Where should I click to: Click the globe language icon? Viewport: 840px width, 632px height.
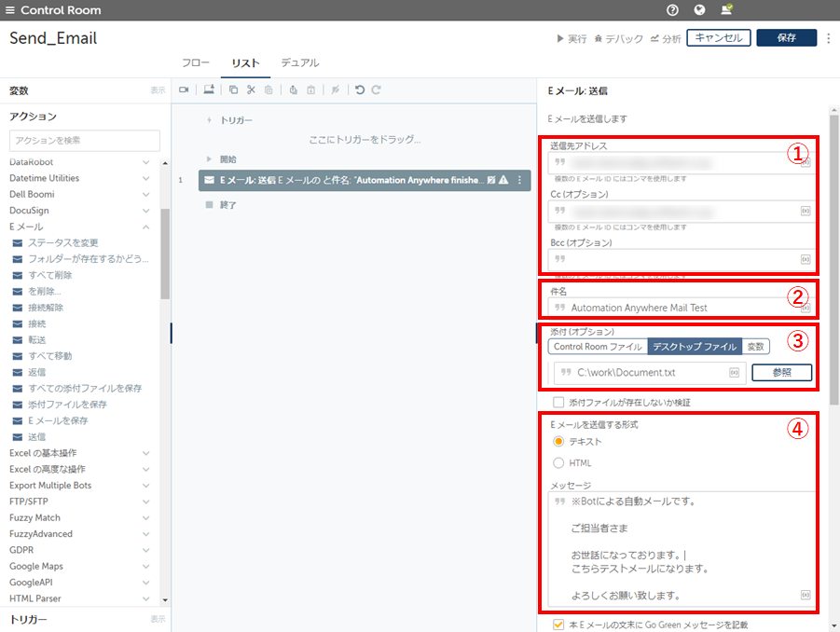(699, 9)
